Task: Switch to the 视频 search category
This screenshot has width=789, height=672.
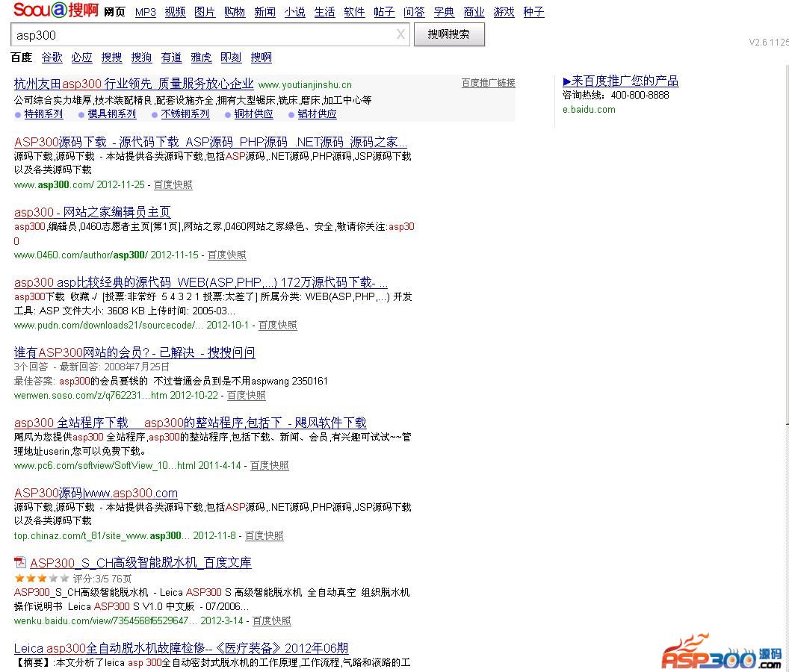Action: pyautogui.click(x=175, y=12)
